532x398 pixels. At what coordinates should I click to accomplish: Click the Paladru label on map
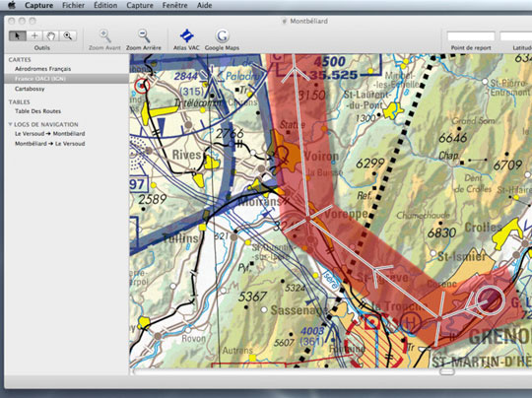242,76
